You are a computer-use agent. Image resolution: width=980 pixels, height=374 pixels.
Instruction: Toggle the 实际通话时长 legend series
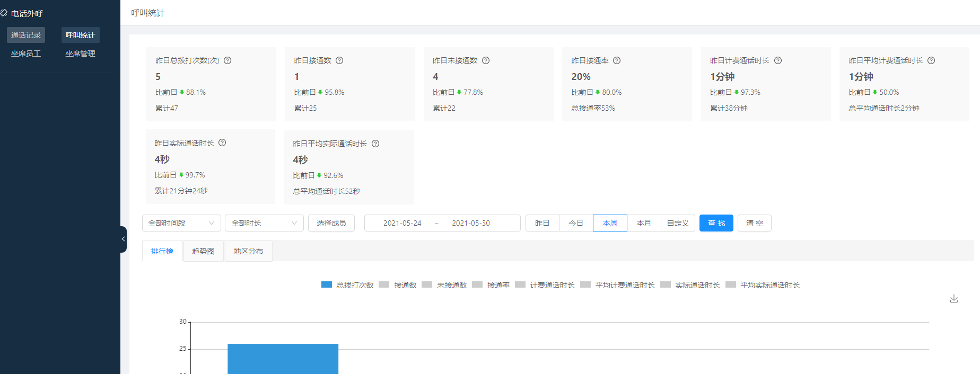[690, 285]
